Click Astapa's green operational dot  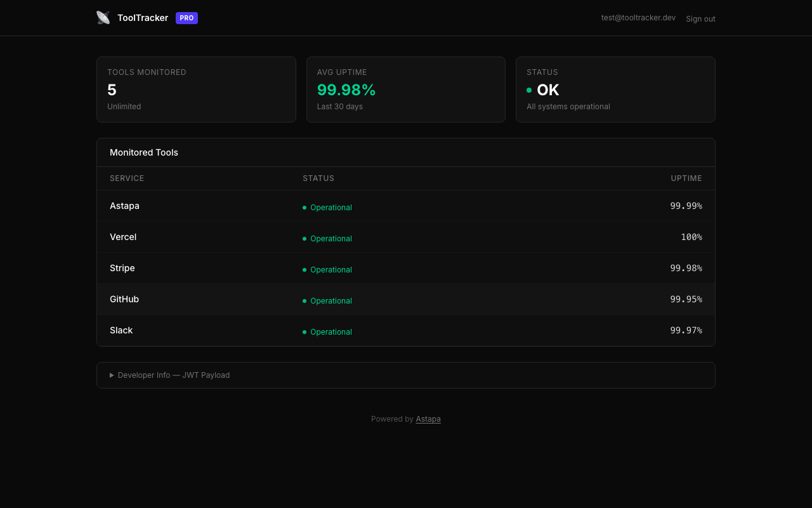coord(304,208)
